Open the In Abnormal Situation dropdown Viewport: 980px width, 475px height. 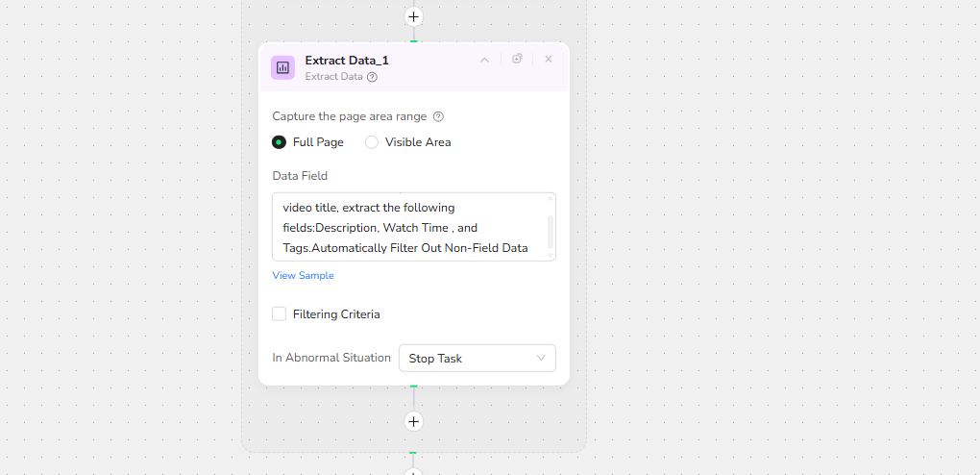pyautogui.click(x=477, y=358)
